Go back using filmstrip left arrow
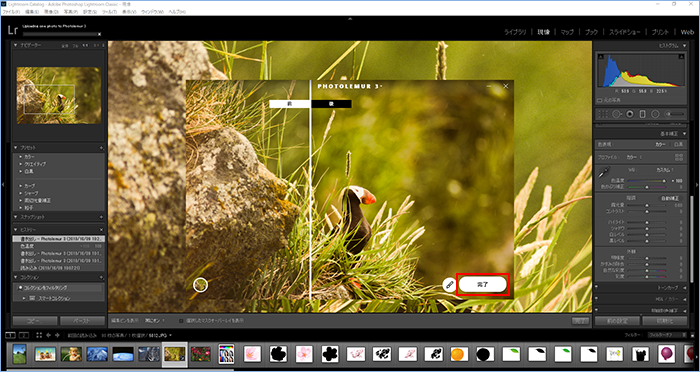 (48, 335)
